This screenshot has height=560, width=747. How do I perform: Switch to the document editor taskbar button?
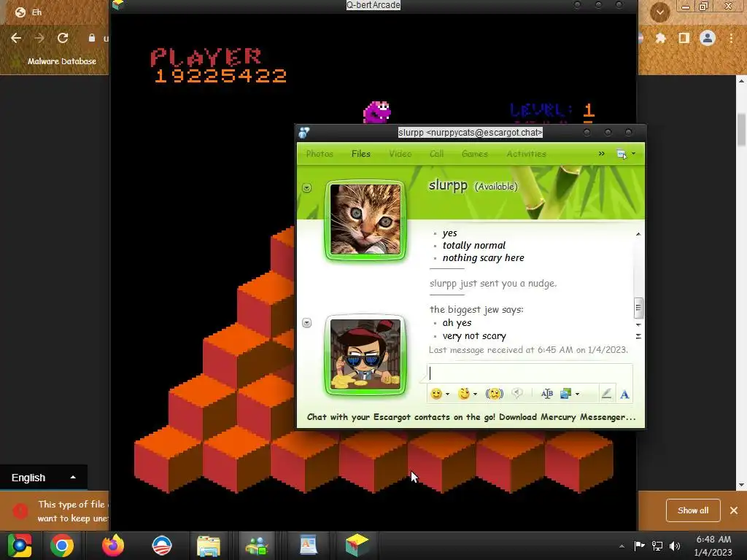(x=309, y=545)
